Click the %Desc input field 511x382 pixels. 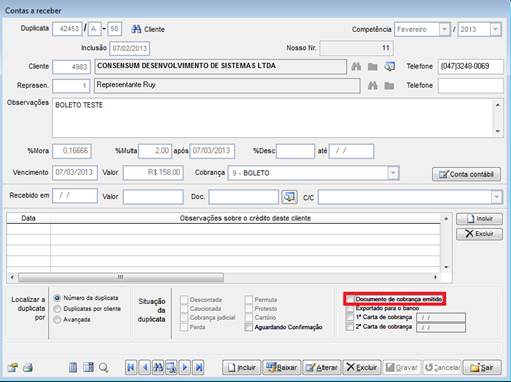pyautogui.click(x=296, y=151)
